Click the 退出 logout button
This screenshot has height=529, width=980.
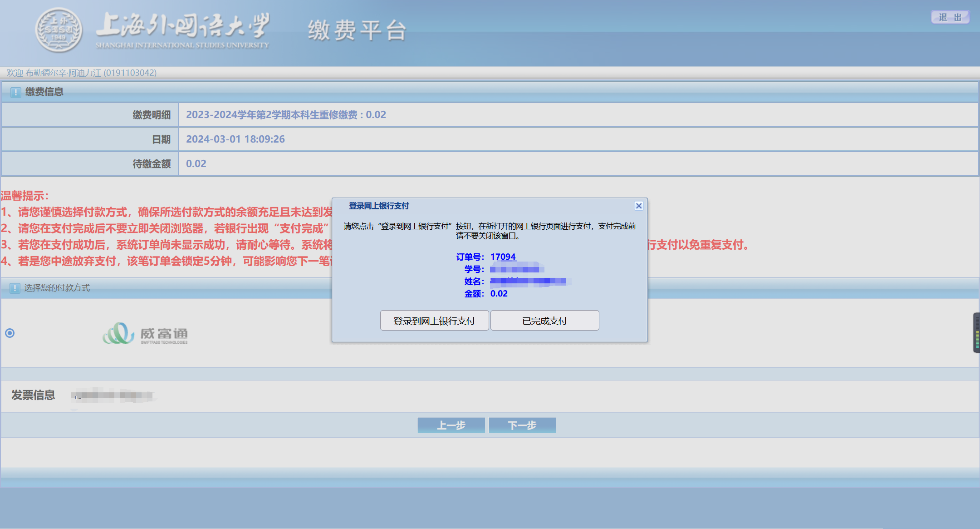[x=950, y=17]
